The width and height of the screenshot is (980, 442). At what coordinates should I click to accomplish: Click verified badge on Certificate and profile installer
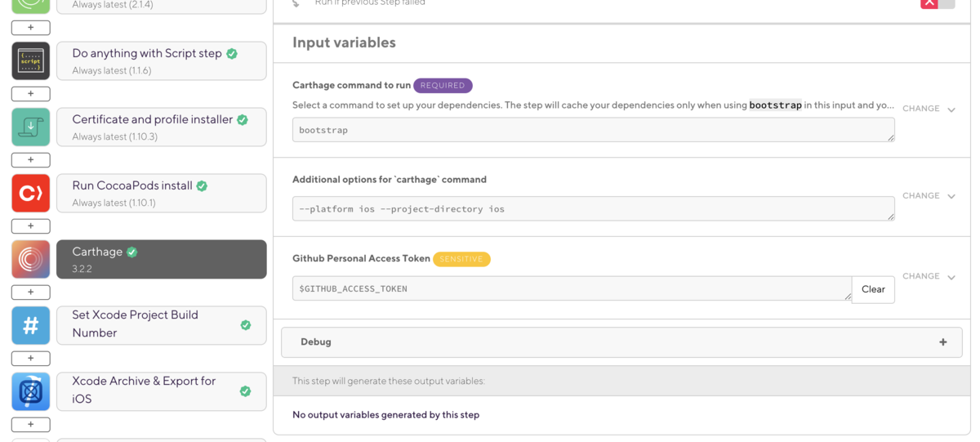pos(243,120)
